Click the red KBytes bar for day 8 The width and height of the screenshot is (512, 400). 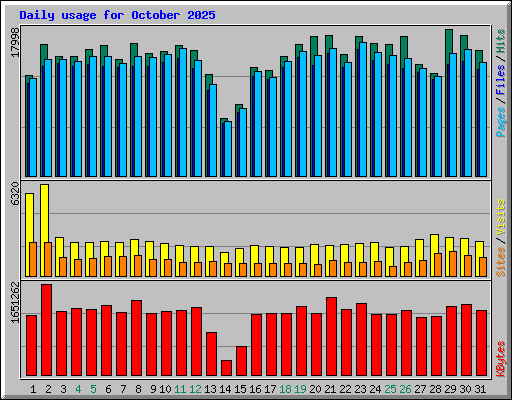(x=136, y=338)
